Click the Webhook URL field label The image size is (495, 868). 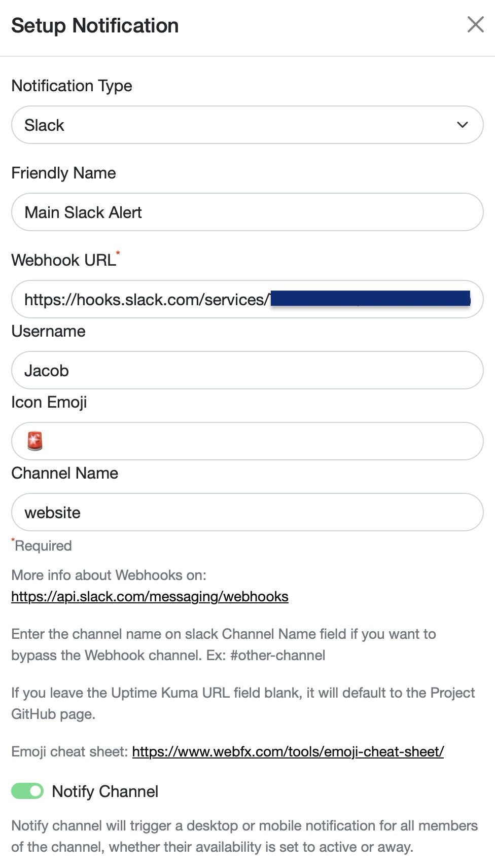[63, 260]
